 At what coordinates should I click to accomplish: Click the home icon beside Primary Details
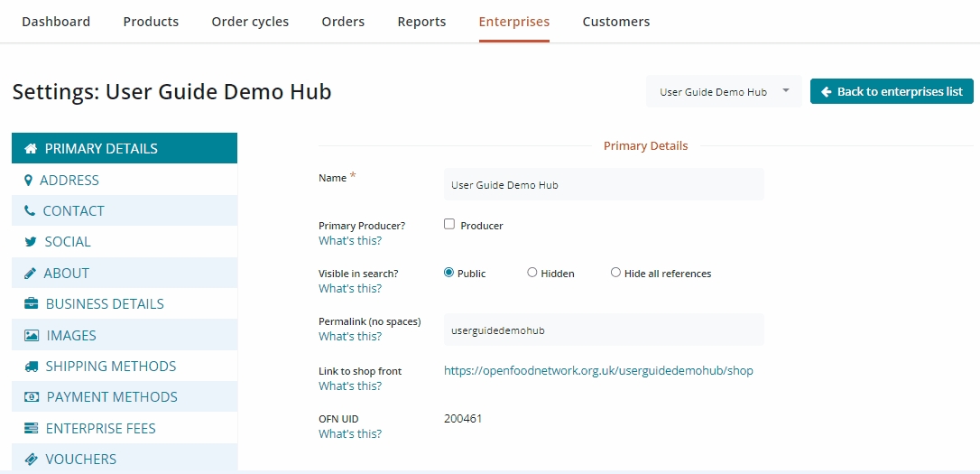coord(31,149)
